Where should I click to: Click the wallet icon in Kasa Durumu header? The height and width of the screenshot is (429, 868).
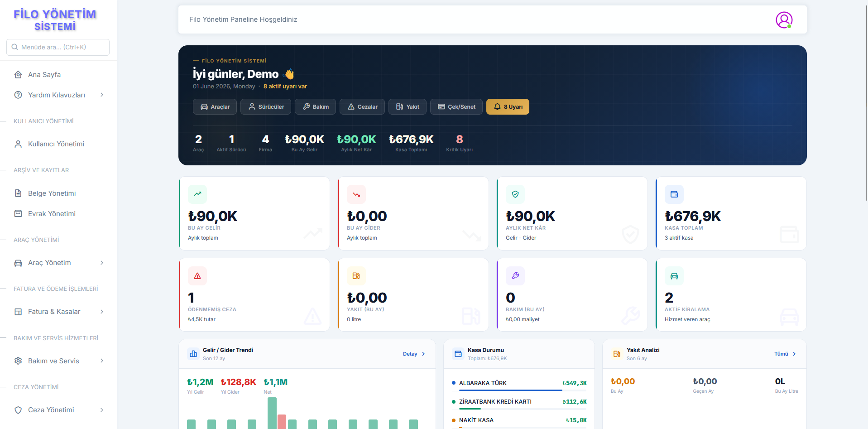(458, 354)
